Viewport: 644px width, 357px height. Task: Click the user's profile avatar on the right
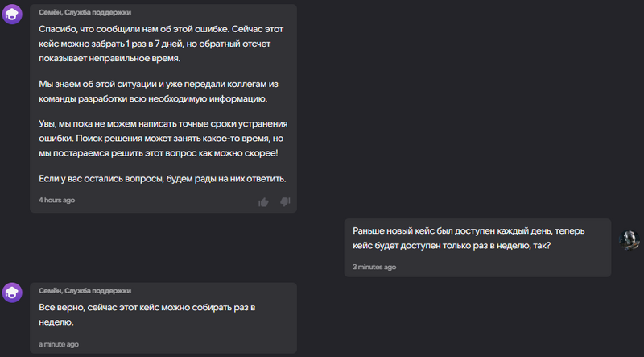(x=629, y=239)
